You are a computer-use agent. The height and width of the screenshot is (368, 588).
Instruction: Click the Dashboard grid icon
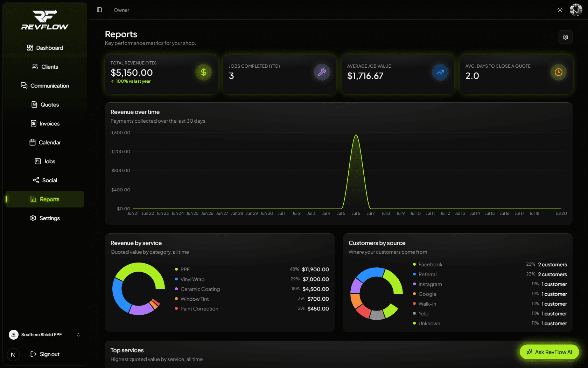[30, 48]
